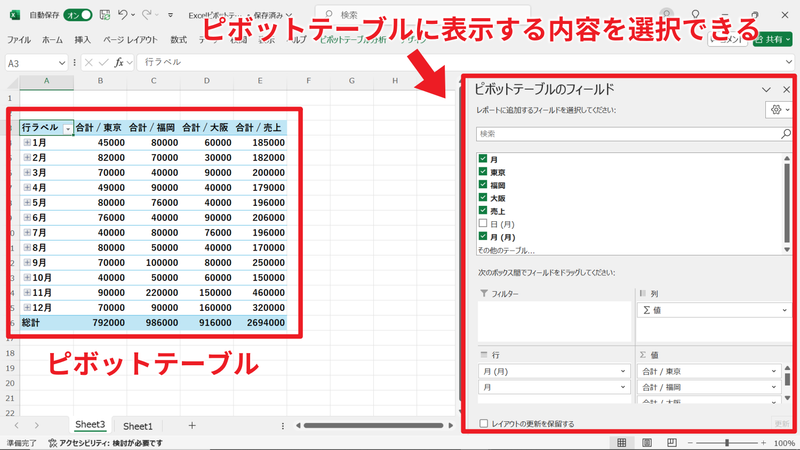Click the save icon next to AutoSave
This screenshot has width=800, height=450.
pyautogui.click(x=105, y=15)
